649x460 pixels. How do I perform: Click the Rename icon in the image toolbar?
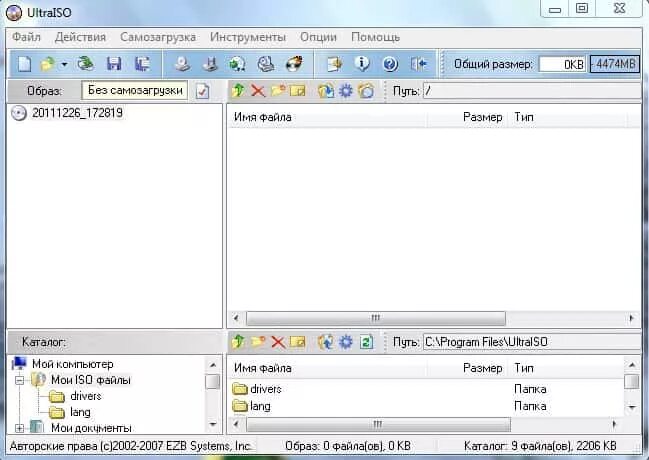[298, 91]
